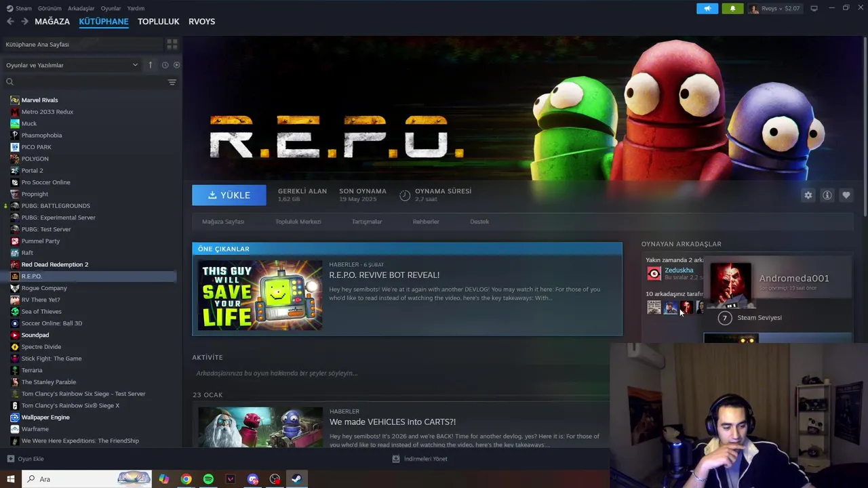Click the Windows taskbar search box

click(x=88, y=479)
